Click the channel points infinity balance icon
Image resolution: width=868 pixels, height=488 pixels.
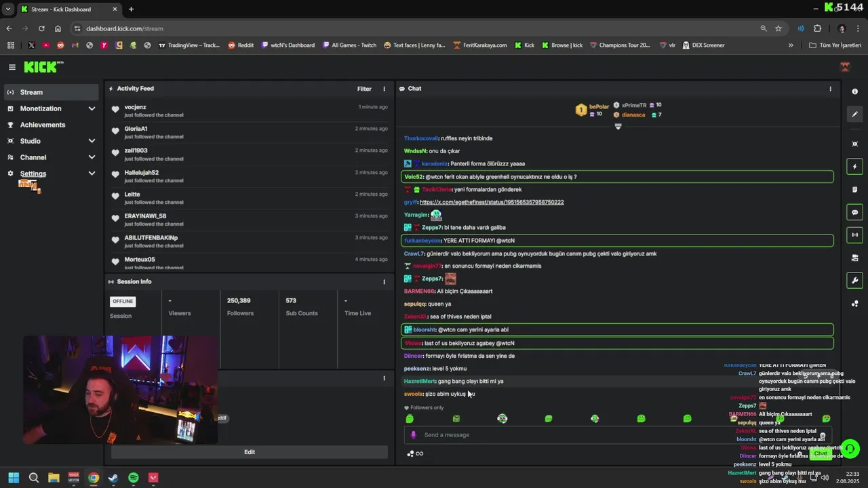pyautogui.click(x=415, y=453)
